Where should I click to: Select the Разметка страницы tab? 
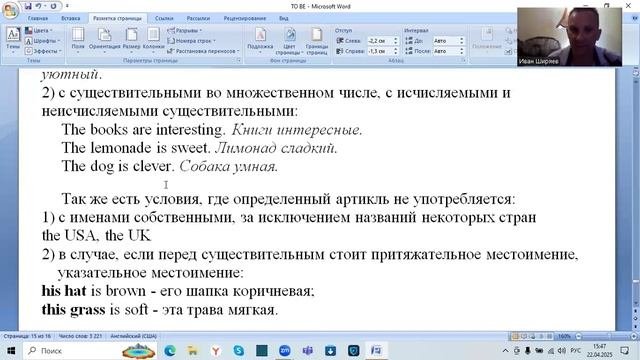117,18
